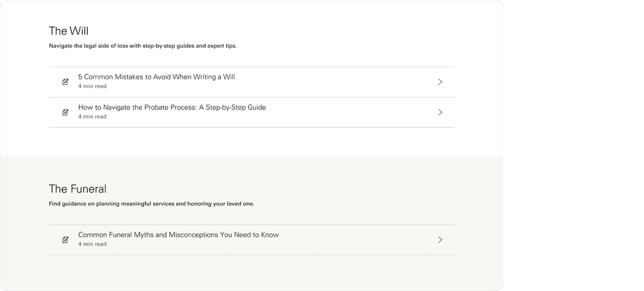644x291 pixels.
Task: Click "4 min read" under the Funeral Myths article
Action: click(x=92, y=244)
